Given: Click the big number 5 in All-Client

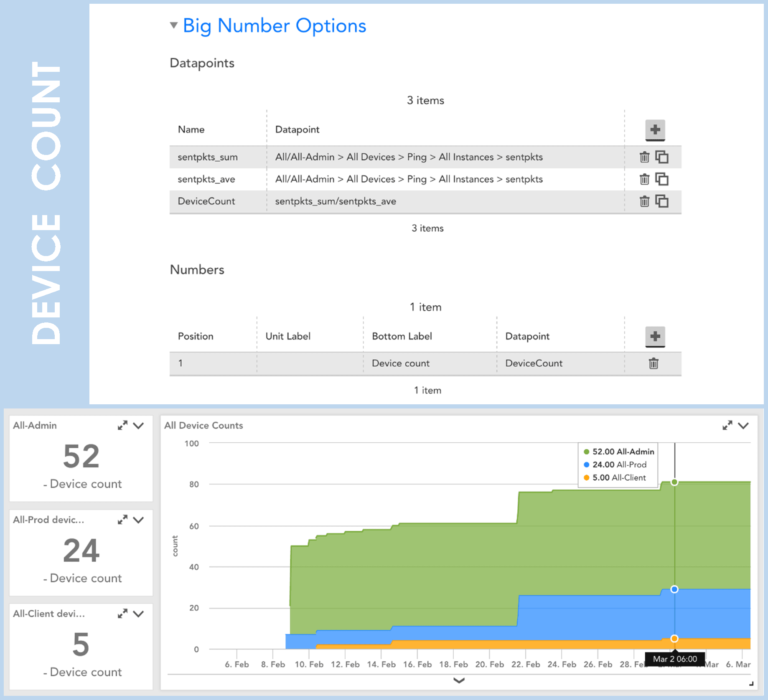Looking at the screenshot, I should pyautogui.click(x=81, y=644).
